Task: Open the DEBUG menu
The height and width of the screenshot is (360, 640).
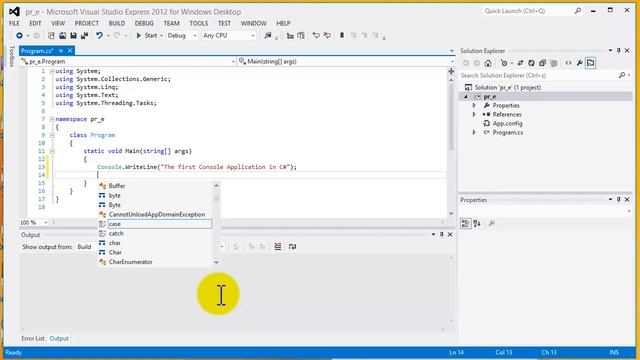Action: pos(144,23)
